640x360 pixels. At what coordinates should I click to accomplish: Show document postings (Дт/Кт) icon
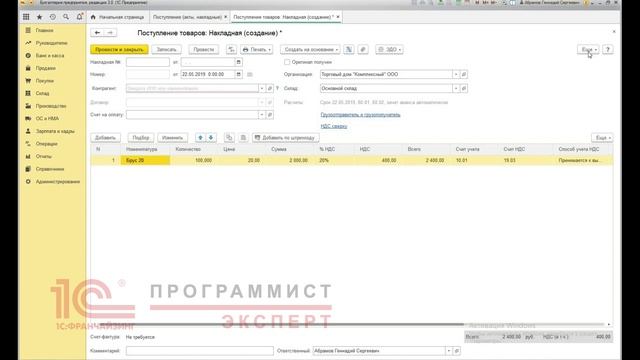231,49
